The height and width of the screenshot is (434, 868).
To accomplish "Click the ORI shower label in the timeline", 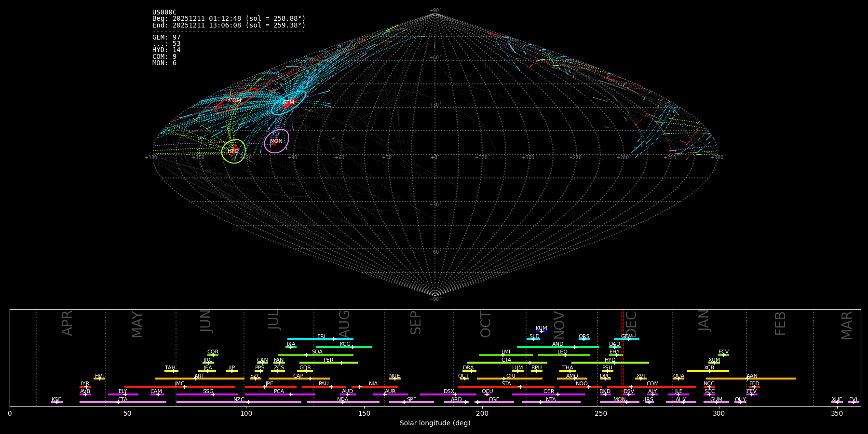I will [x=511, y=376].
